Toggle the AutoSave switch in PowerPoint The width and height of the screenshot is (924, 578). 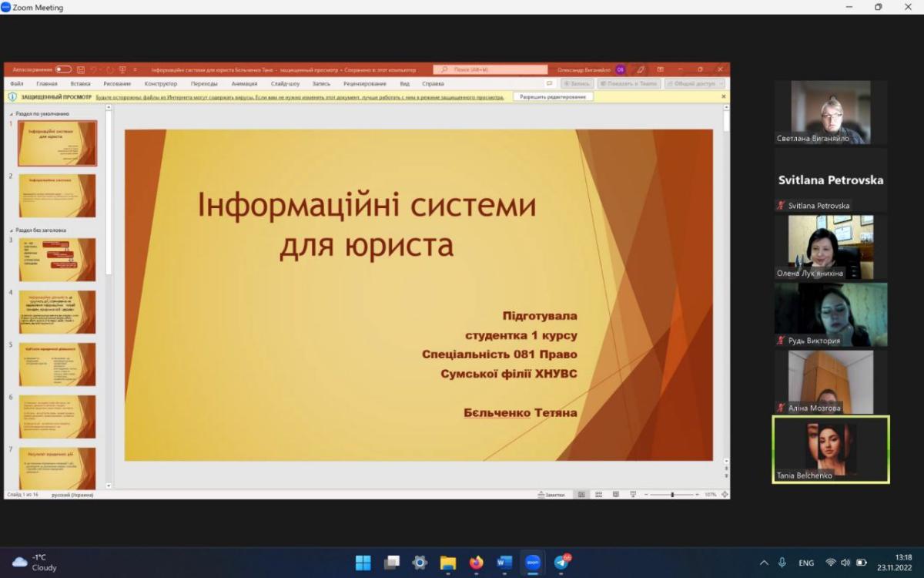(63, 69)
